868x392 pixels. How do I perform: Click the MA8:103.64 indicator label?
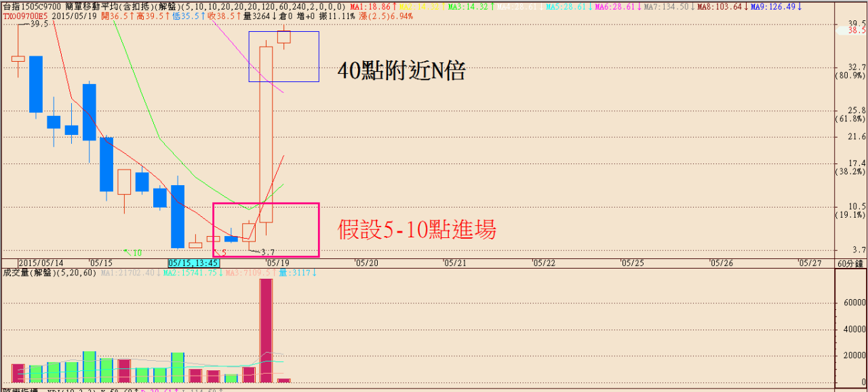pyautogui.click(x=717, y=6)
